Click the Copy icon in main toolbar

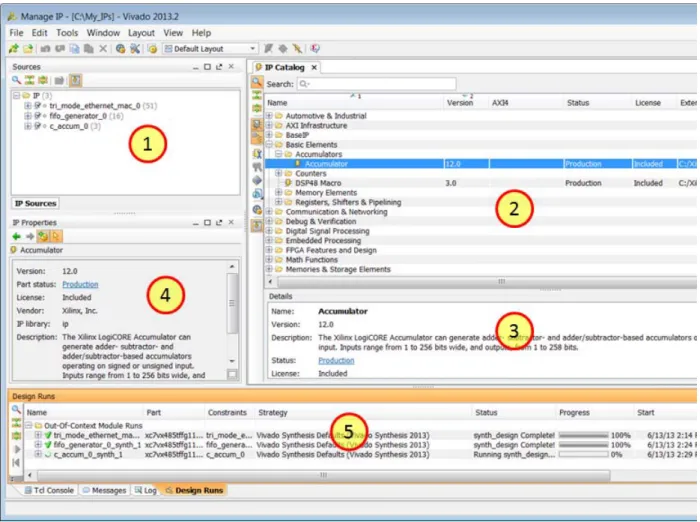point(74,49)
